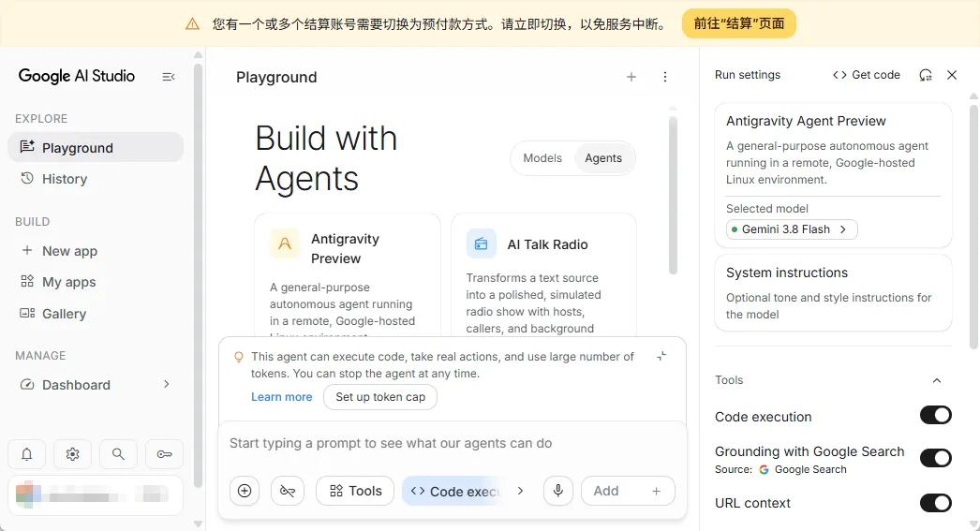980x531 pixels.
Task: Click the "Selected model" label
Action: point(767,209)
